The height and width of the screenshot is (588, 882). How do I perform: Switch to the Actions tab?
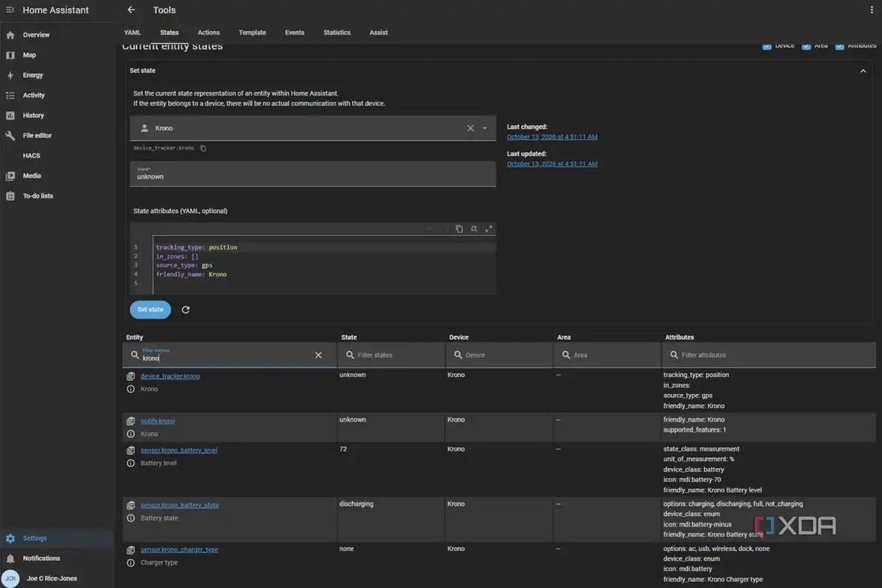coord(209,32)
